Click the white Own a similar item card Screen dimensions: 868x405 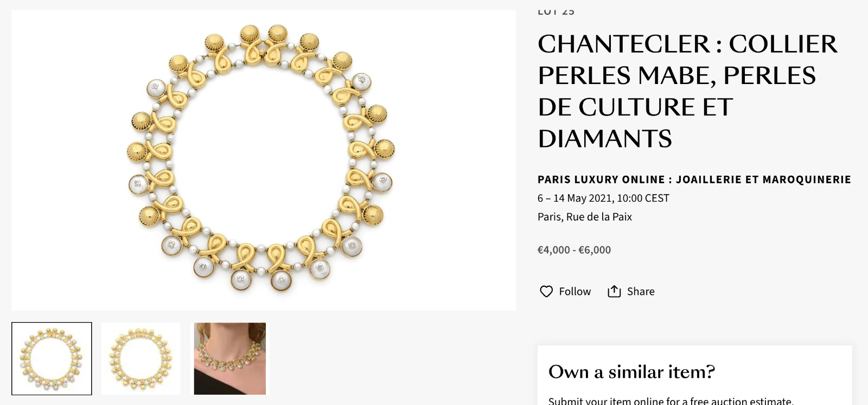click(x=695, y=375)
